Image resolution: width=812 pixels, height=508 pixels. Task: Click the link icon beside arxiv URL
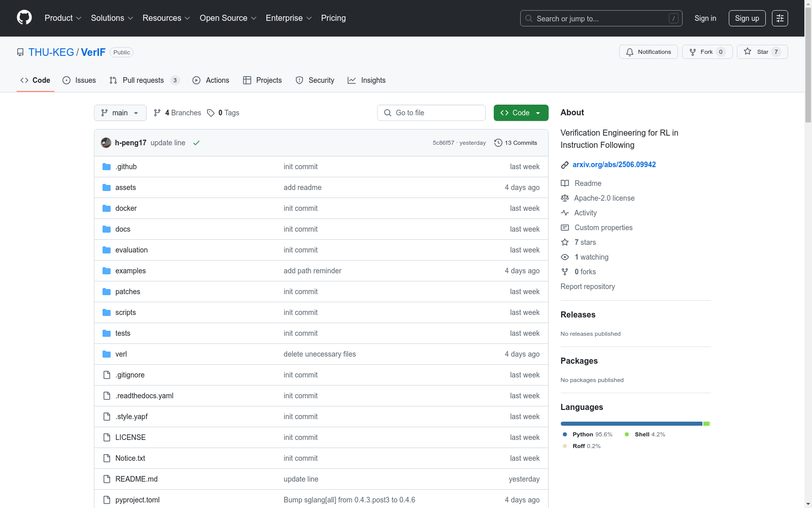point(565,165)
